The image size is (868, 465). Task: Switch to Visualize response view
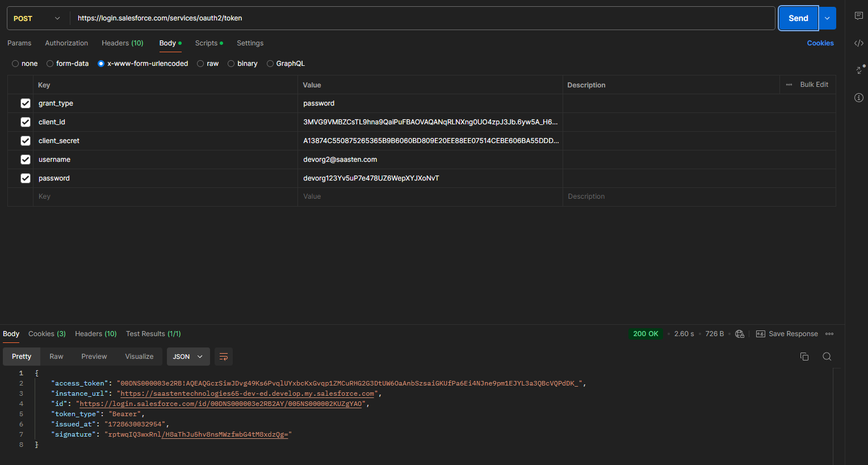pos(139,357)
